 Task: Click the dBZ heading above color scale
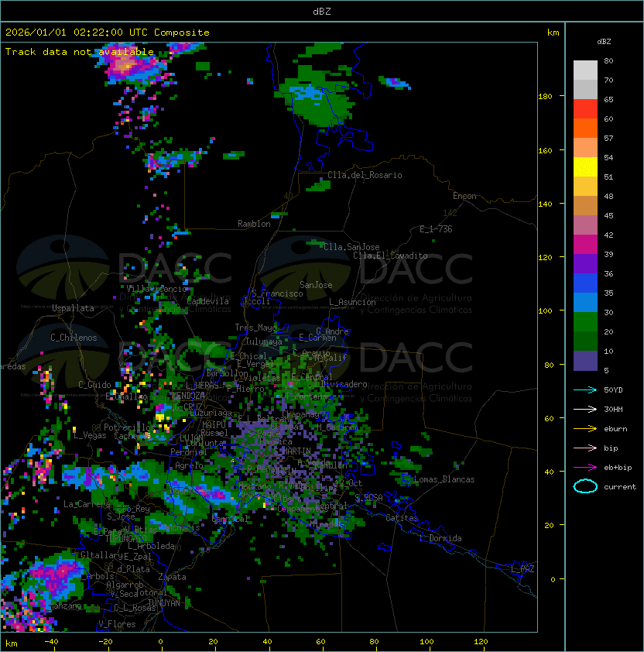coord(604,42)
